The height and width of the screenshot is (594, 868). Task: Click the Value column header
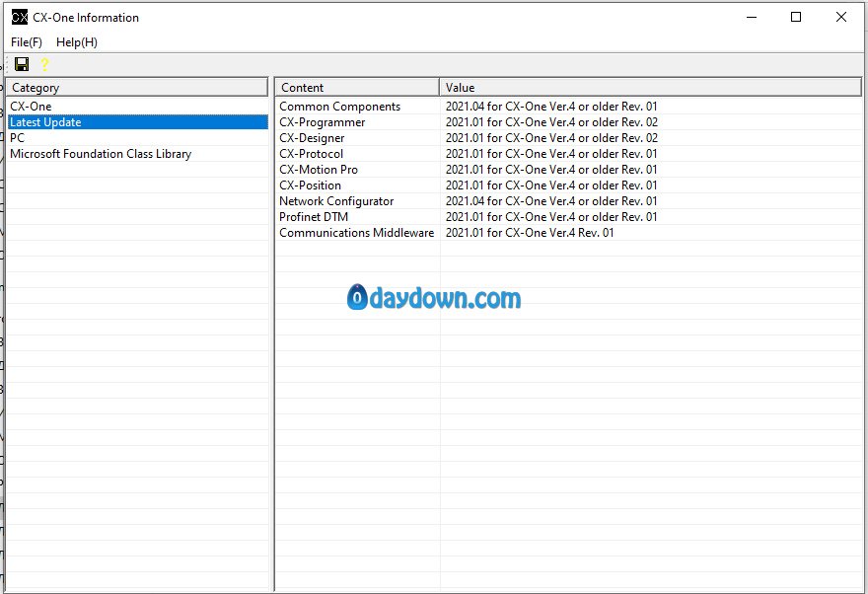650,88
